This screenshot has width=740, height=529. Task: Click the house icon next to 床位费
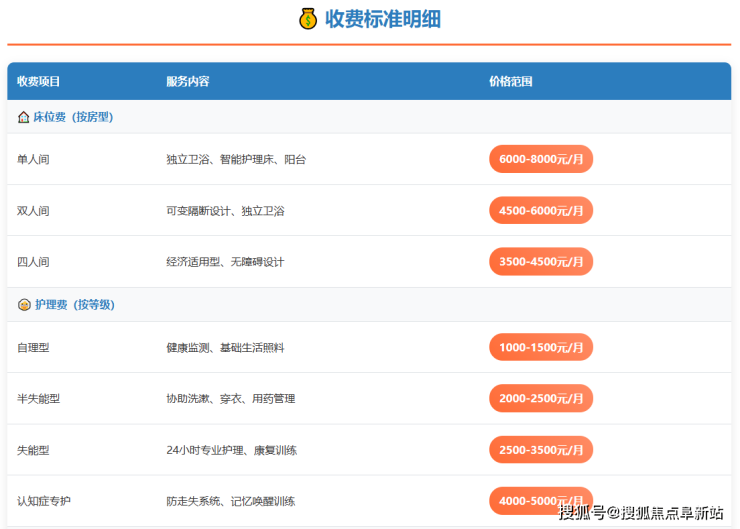coord(23,117)
